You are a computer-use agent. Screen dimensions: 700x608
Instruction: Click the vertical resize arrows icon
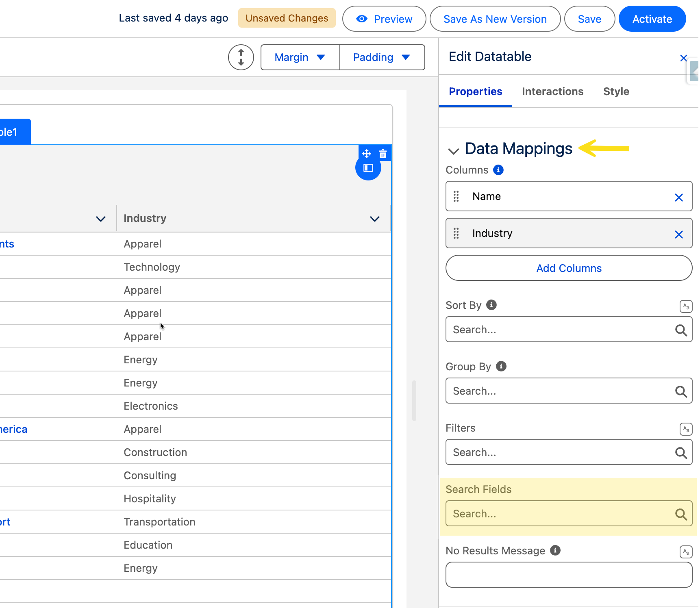point(241,57)
